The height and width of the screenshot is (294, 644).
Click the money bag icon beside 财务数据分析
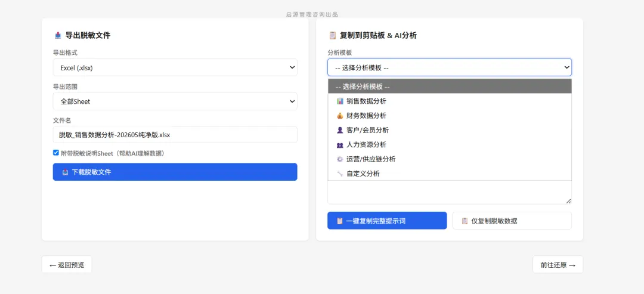(340, 115)
